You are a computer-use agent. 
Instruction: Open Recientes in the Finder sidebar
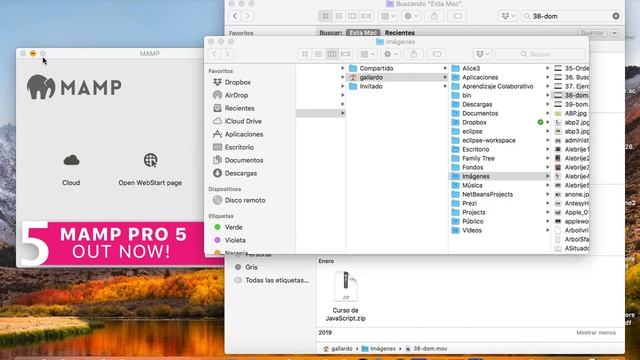(239, 108)
